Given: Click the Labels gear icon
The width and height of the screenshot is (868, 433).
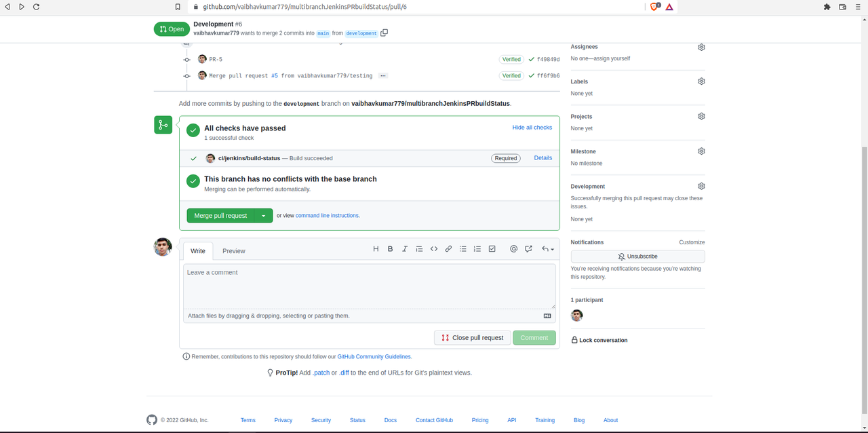Looking at the screenshot, I should [x=701, y=81].
